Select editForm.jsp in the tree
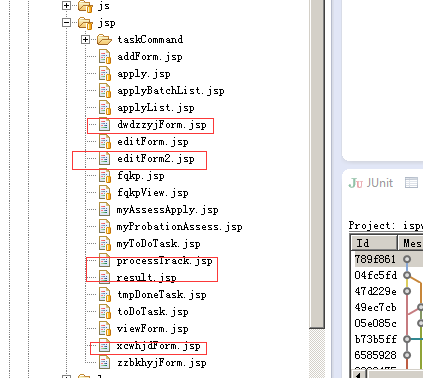 153,142
